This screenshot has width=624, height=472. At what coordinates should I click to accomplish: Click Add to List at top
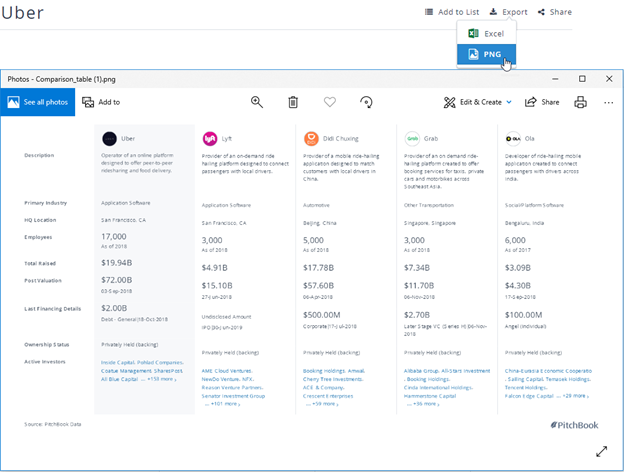point(452,12)
